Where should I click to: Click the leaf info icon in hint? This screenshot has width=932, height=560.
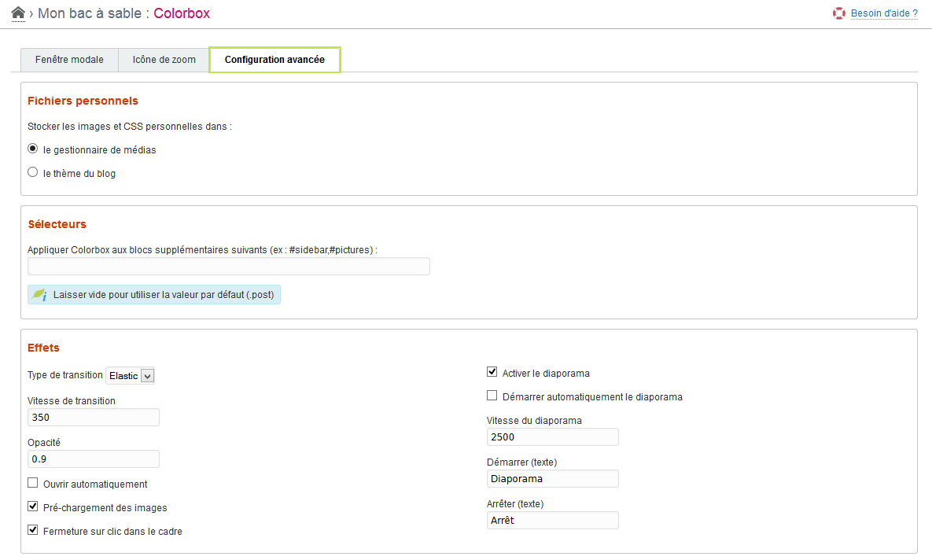pos(39,295)
